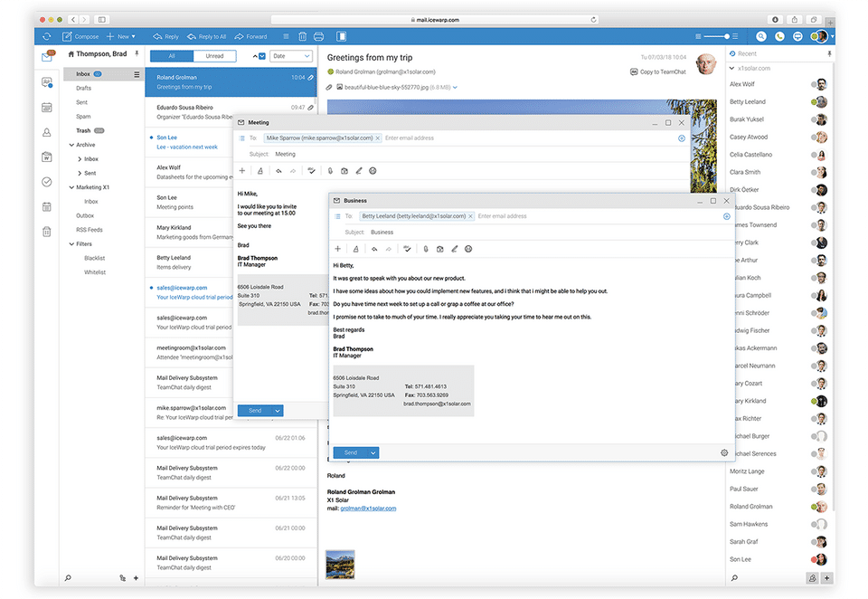Click Copy to TeamChat
The width and height of the screenshot is (868, 599).
click(x=658, y=72)
